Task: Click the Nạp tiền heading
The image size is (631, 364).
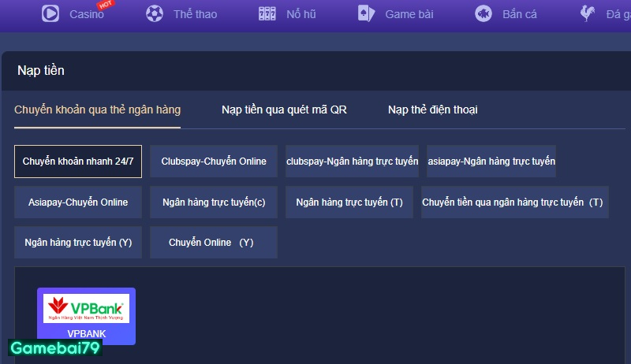Action: coord(41,70)
